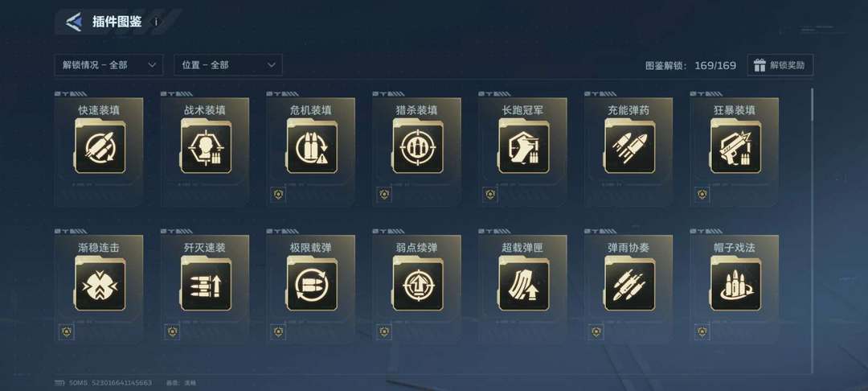
Task: Open the 长跑冠军 plugin icon
Action: 524,148
